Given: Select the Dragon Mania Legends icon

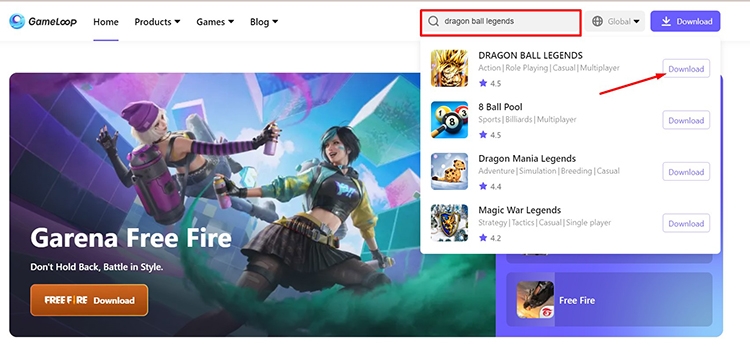Looking at the screenshot, I should [x=449, y=171].
